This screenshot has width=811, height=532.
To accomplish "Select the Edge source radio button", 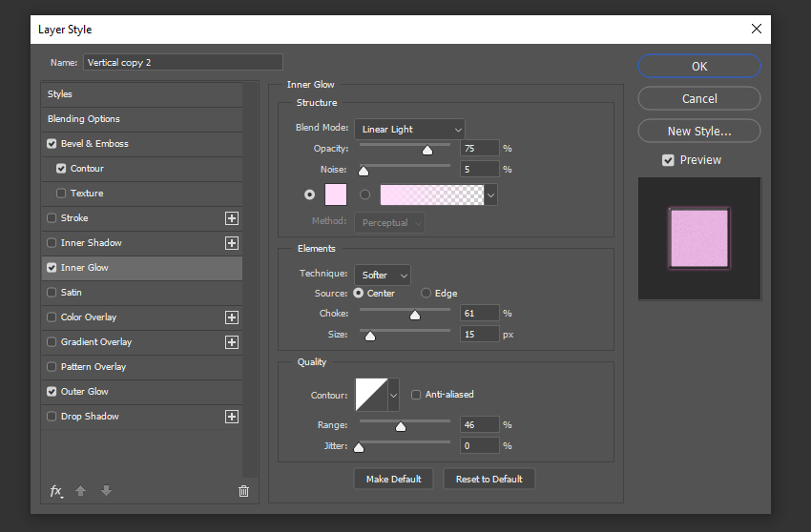I will [x=426, y=293].
